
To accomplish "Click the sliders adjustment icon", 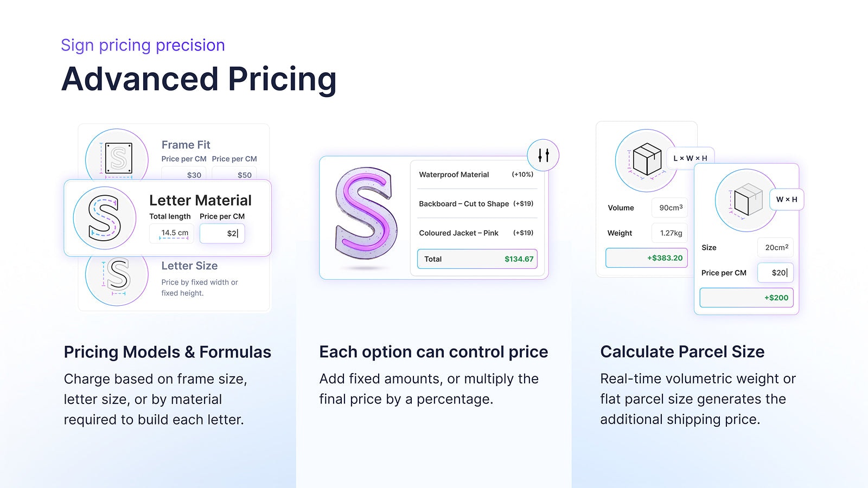I will click(543, 156).
